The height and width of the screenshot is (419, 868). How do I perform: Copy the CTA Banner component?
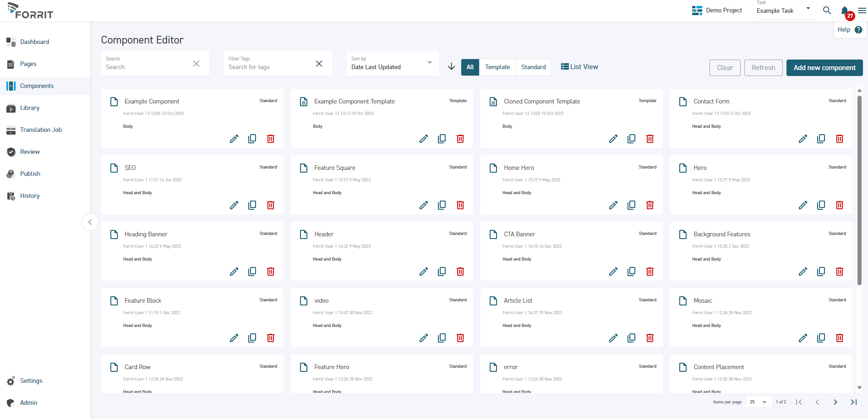click(631, 271)
